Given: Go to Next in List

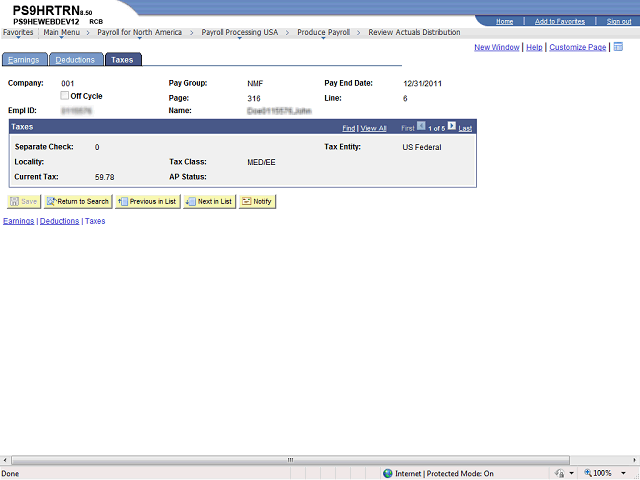Looking at the screenshot, I should (x=209, y=201).
